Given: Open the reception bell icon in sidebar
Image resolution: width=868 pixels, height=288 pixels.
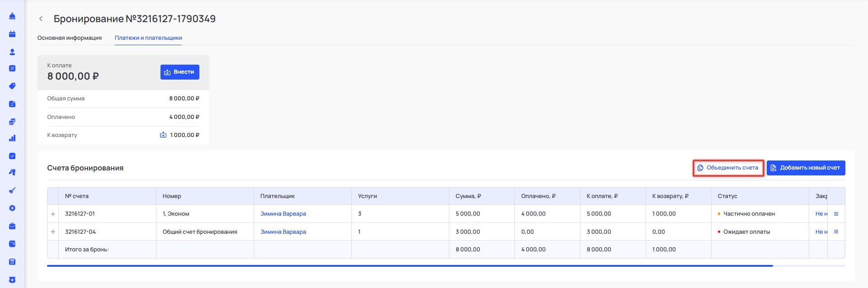Looking at the screenshot, I should click(12, 16).
